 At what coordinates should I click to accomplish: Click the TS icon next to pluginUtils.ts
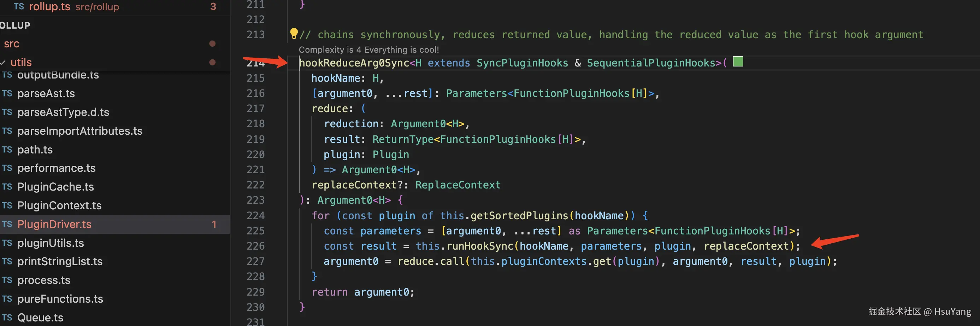(7, 243)
